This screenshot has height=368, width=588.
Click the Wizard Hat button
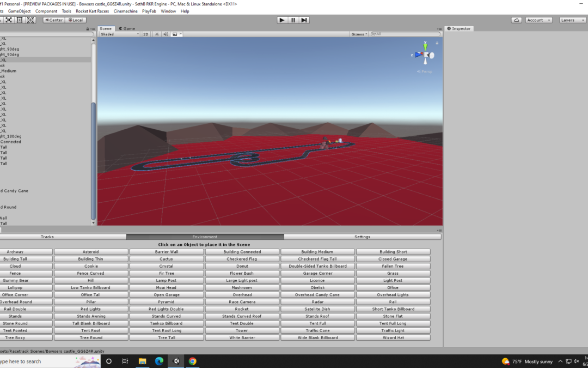(x=393, y=338)
